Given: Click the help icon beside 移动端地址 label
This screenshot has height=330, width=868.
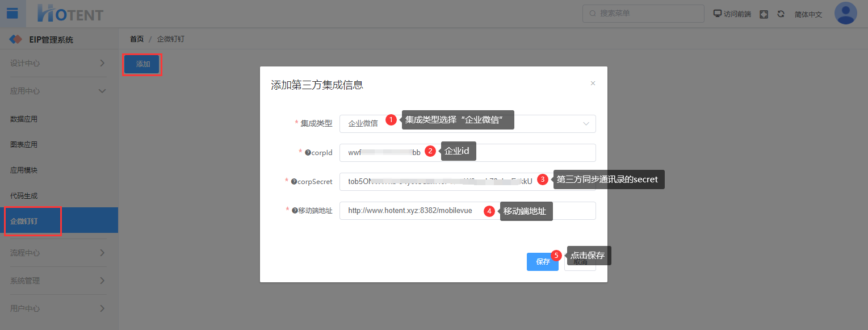Looking at the screenshot, I should 295,211.
